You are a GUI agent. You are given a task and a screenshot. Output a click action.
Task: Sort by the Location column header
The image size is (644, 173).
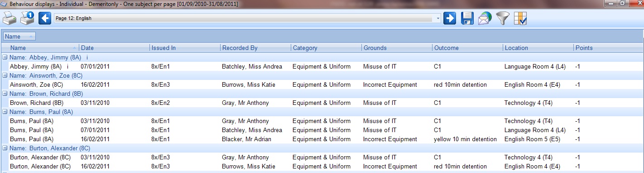[538, 48]
